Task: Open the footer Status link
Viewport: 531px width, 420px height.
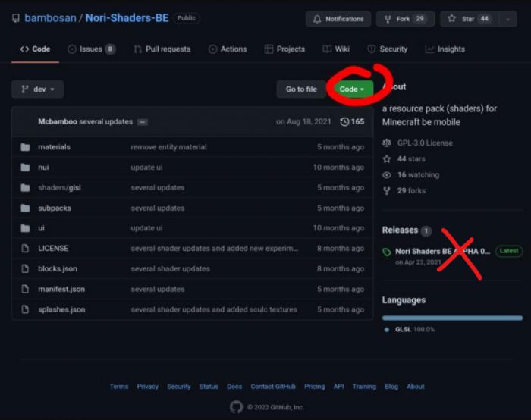Action: point(209,387)
